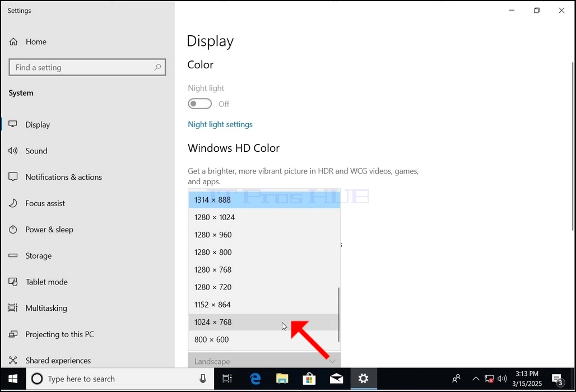Launch Microsoft Store from the taskbar
Screen dimensions: 576x392
point(309,379)
